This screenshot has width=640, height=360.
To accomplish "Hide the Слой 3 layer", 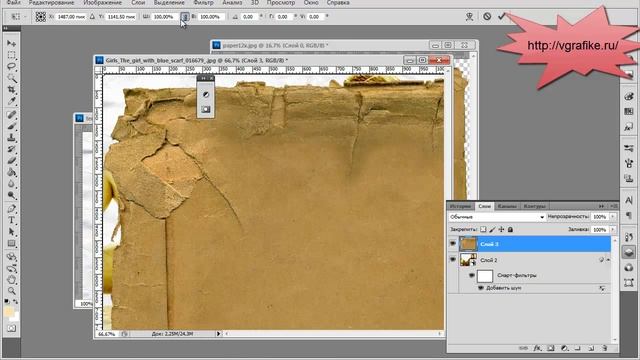I will coord(453,244).
